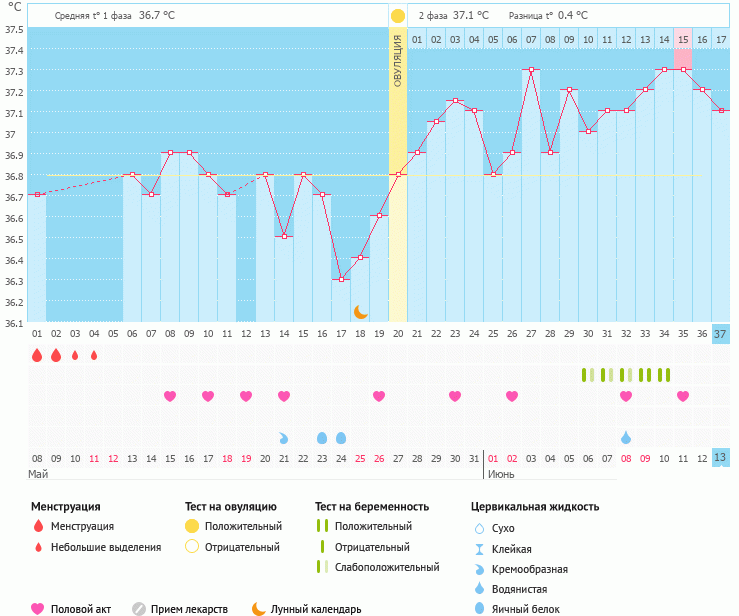The height and width of the screenshot is (616, 739).
Task: Click the heart icon under cycle day 19
Action: [x=379, y=396]
